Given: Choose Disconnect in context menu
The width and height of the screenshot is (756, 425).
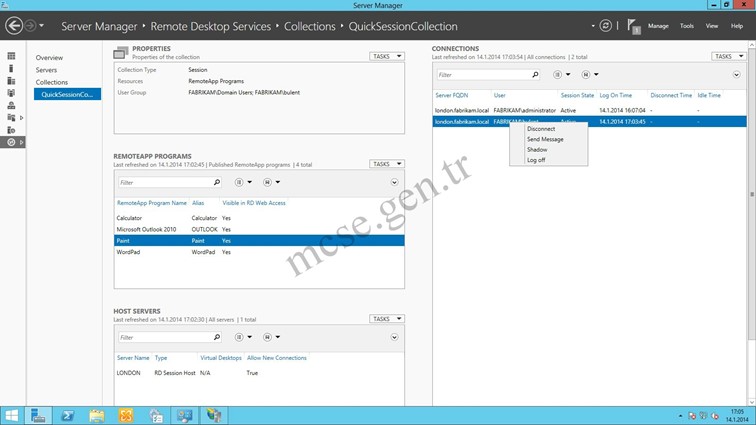Looking at the screenshot, I should pyautogui.click(x=548, y=129).
